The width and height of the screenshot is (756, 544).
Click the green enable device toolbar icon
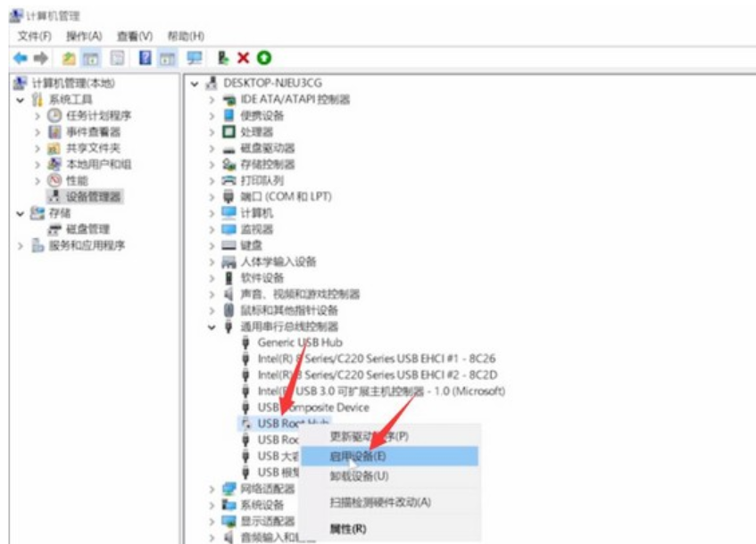263,58
